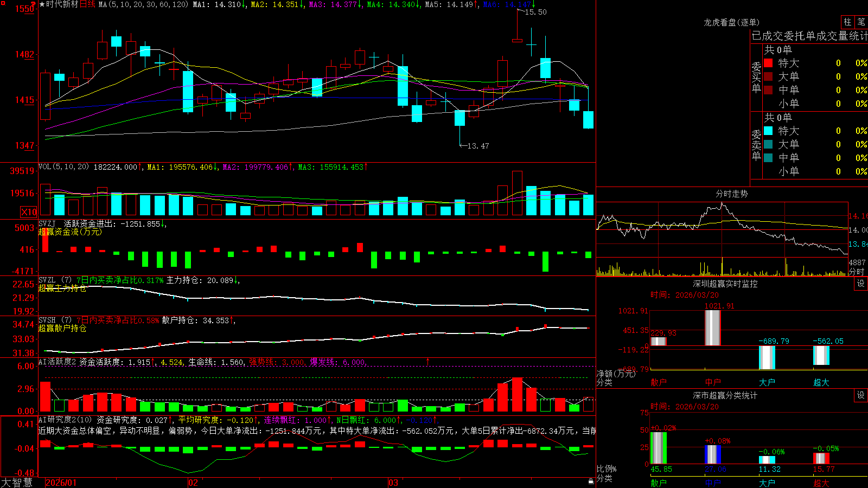Screen dimensions: 868x488
Task: Click the 45.85 散户 ratio bar
Action: click(658, 448)
